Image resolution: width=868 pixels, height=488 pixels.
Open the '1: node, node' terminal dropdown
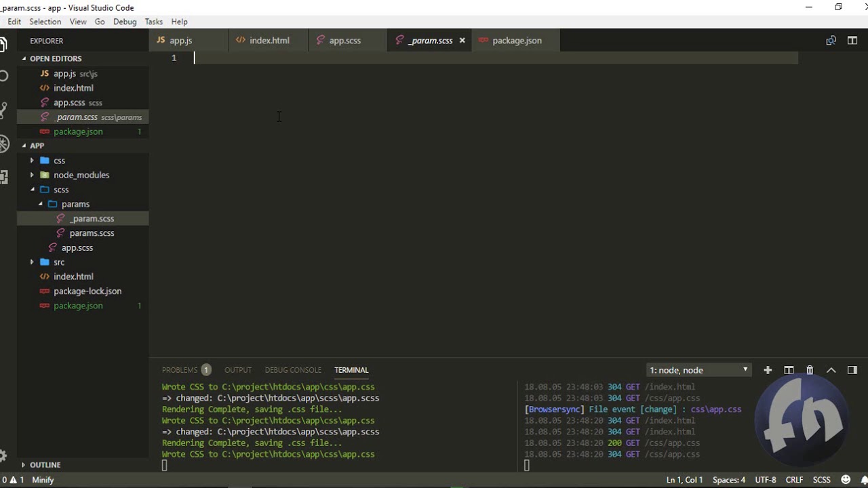click(x=698, y=370)
